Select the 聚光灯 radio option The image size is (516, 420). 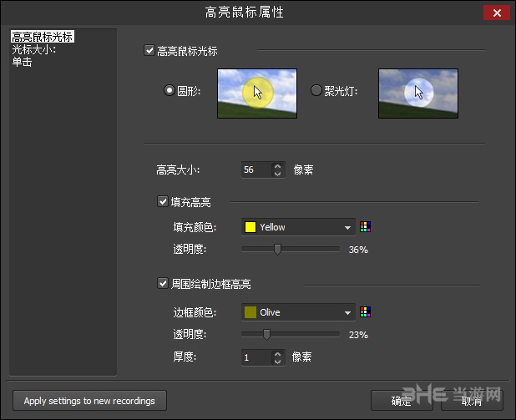316,90
